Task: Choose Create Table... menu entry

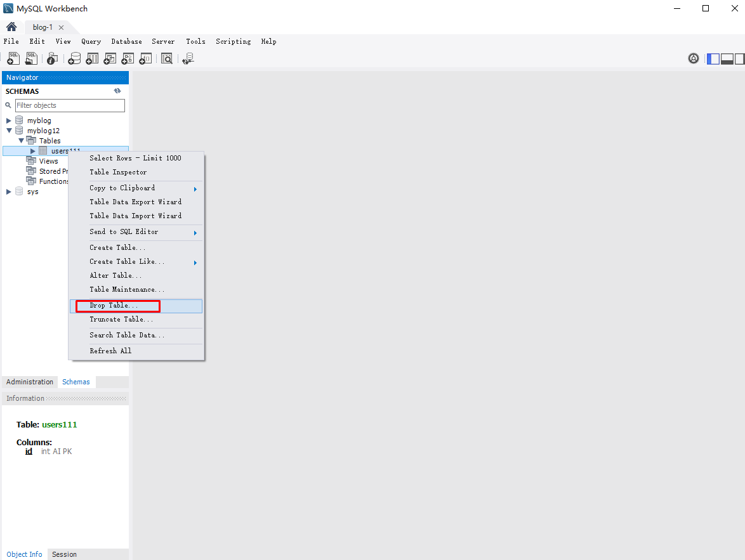Action: point(136,247)
